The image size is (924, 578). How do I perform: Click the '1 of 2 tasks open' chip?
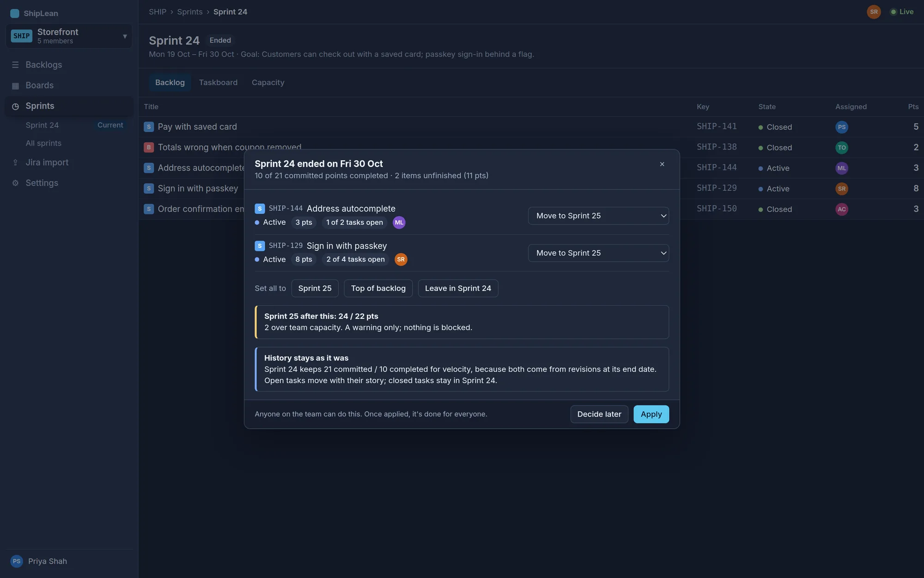[354, 222]
